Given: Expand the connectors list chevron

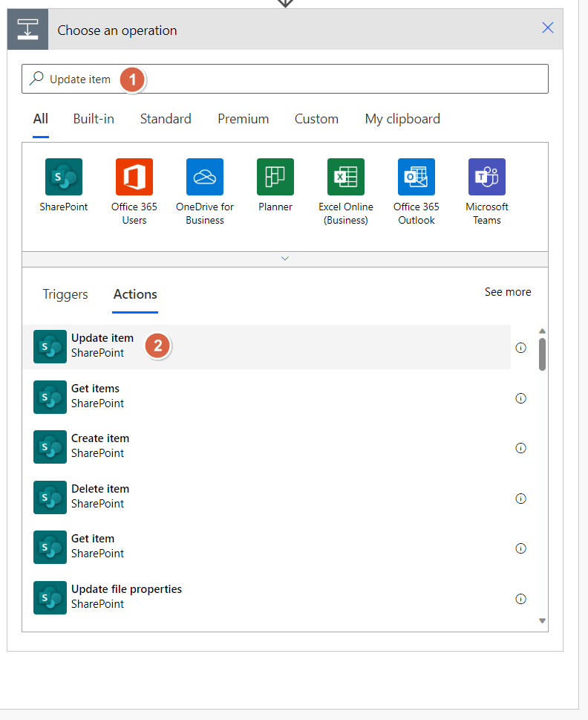Looking at the screenshot, I should coord(285,259).
